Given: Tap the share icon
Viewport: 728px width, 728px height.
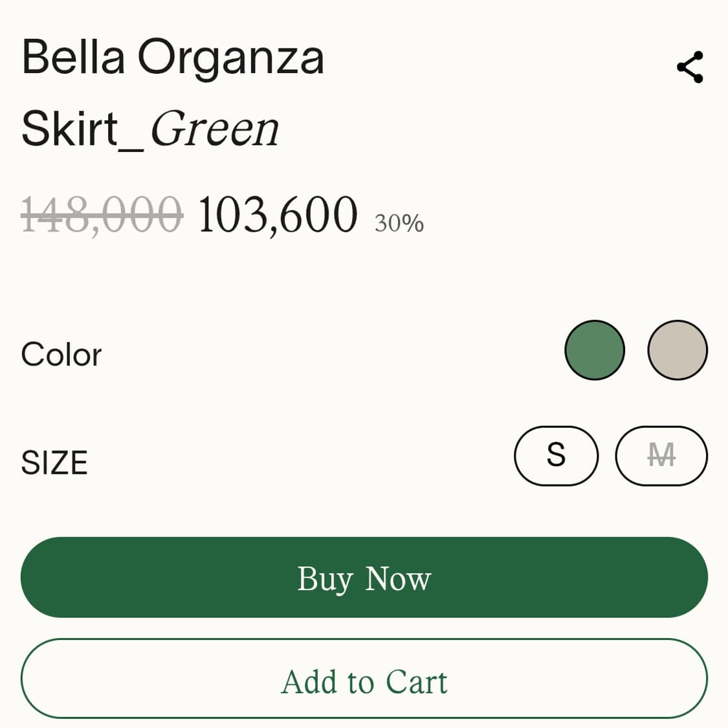Looking at the screenshot, I should coord(690,67).
